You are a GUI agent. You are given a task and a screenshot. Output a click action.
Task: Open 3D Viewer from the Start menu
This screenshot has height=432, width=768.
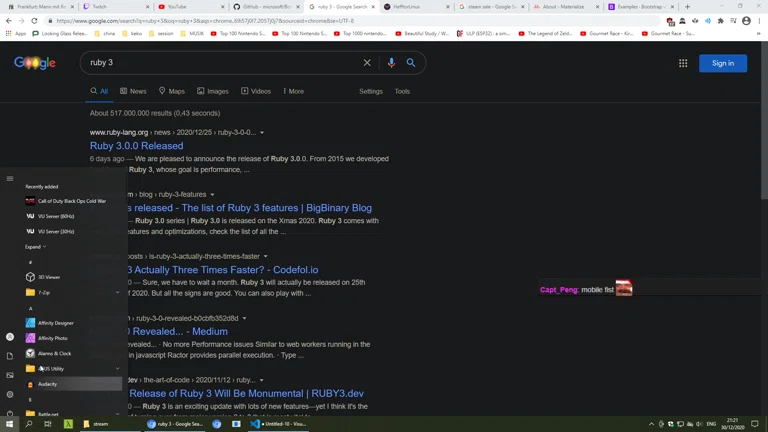coord(49,277)
